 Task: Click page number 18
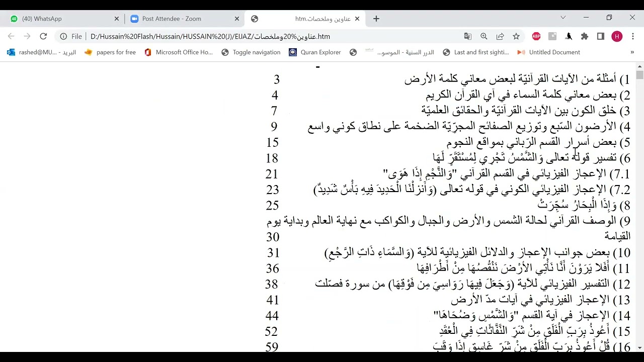[272, 158]
